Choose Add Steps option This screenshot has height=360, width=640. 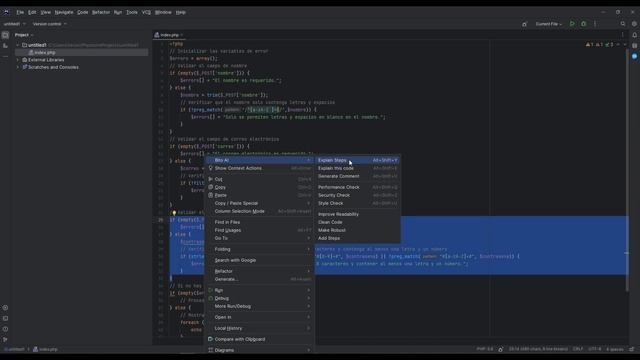(358, 238)
